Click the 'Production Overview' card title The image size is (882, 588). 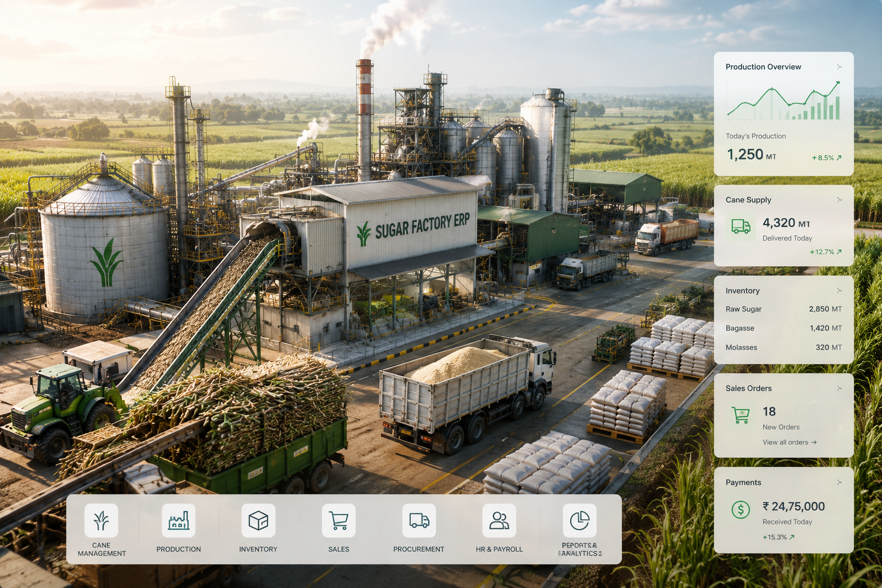click(x=763, y=67)
